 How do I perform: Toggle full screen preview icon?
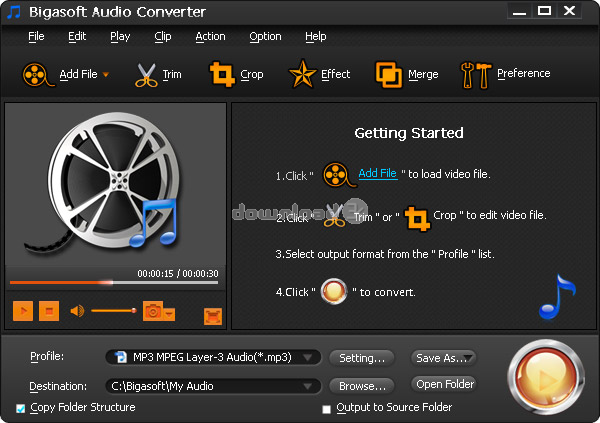tap(213, 316)
